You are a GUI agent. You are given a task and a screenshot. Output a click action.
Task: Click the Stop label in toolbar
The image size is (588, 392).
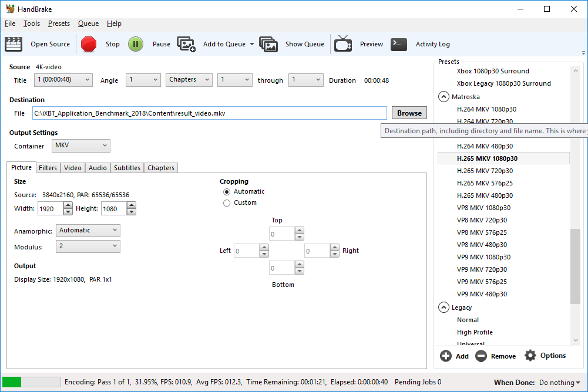coord(113,44)
